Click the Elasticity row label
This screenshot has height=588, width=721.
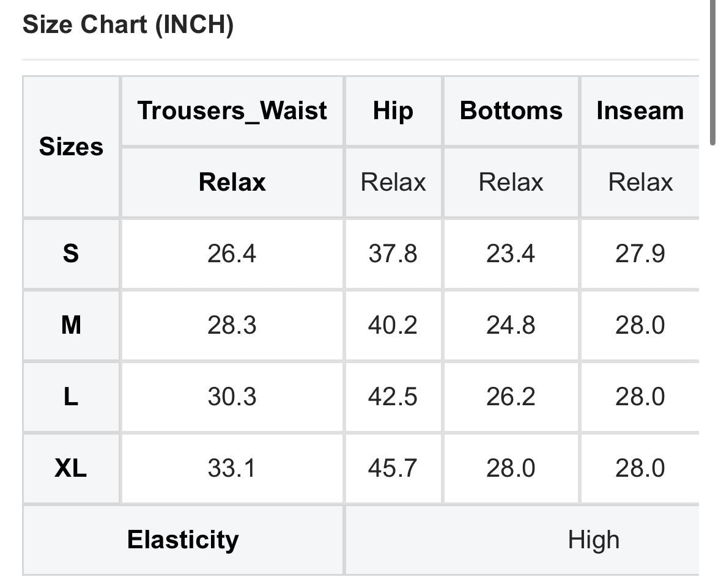coord(183,540)
